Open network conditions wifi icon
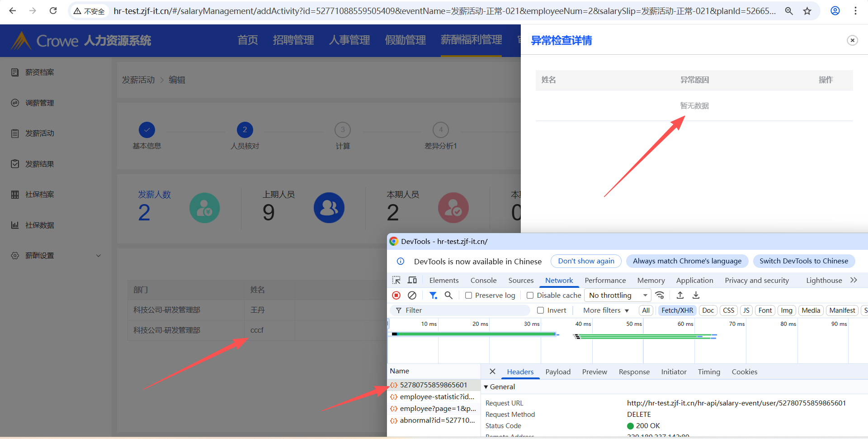Viewport: 868px width, 439px height. click(x=660, y=295)
